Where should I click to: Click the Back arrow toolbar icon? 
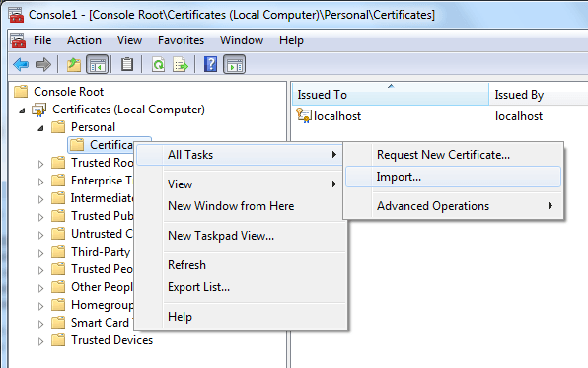21,64
